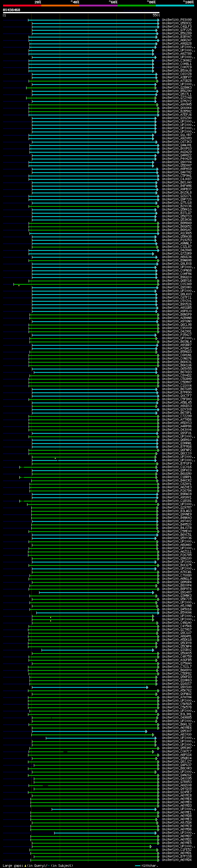This screenshot has height=868, width=197.
Task: Select the UniRef100_Q28HK3 label
Action: click(177, 88)
